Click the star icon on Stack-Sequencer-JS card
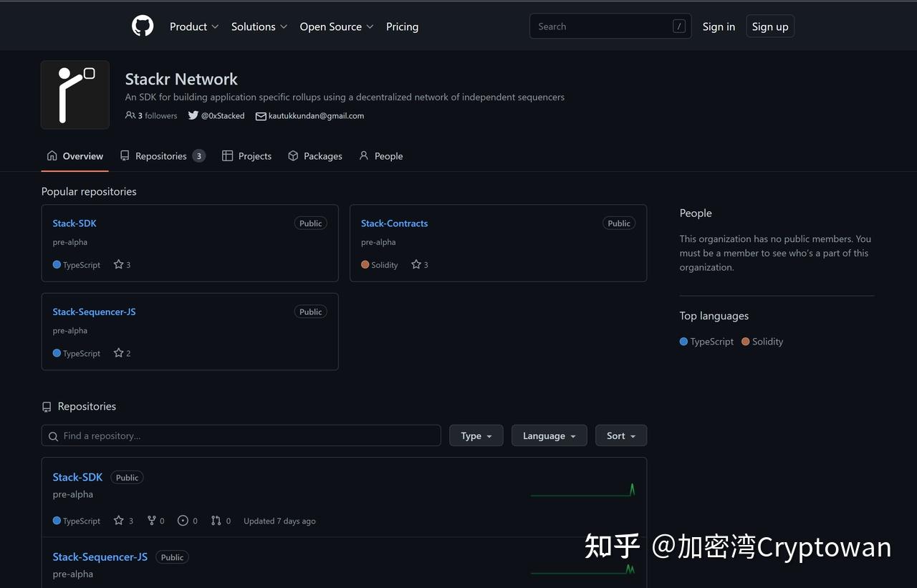Viewport: 917px width, 588px height. point(119,353)
